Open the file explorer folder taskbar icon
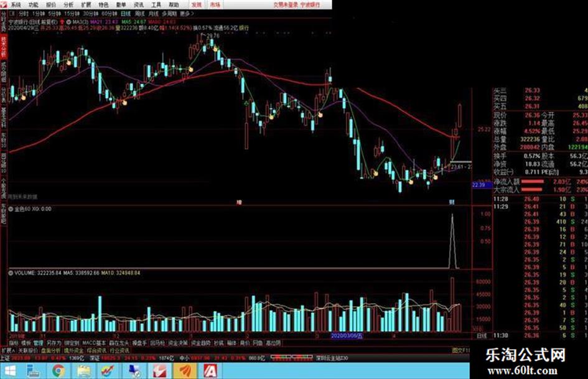Viewport: 588px width, 379px height. 83,371
